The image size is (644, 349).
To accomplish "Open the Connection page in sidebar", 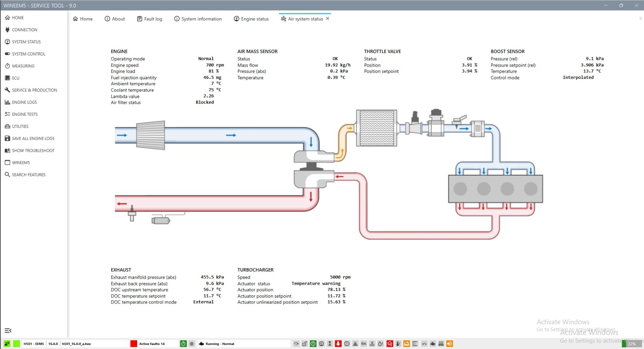I will 24,30.
